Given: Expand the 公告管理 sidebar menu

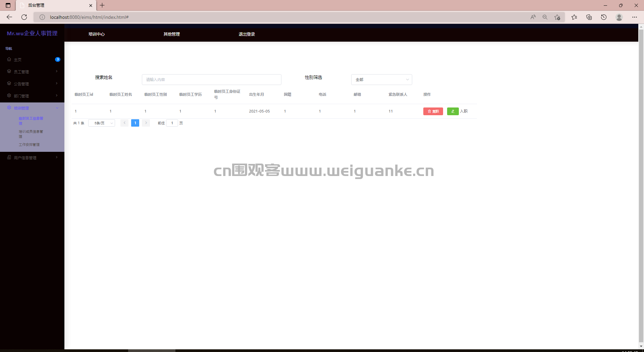Looking at the screenshot, I should click(x=32, y=84).
